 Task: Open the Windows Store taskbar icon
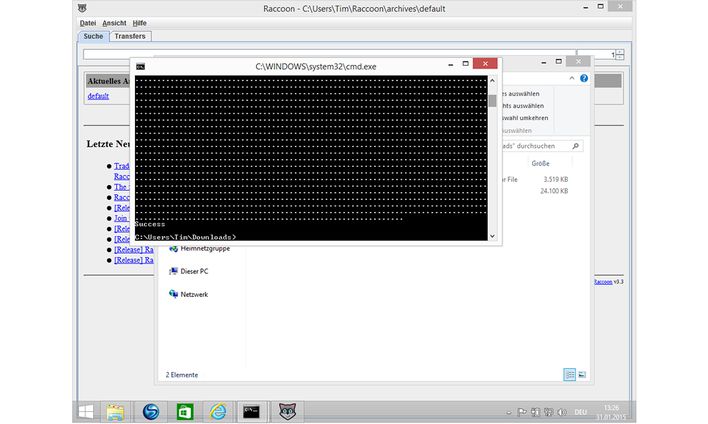coord(185,412)
